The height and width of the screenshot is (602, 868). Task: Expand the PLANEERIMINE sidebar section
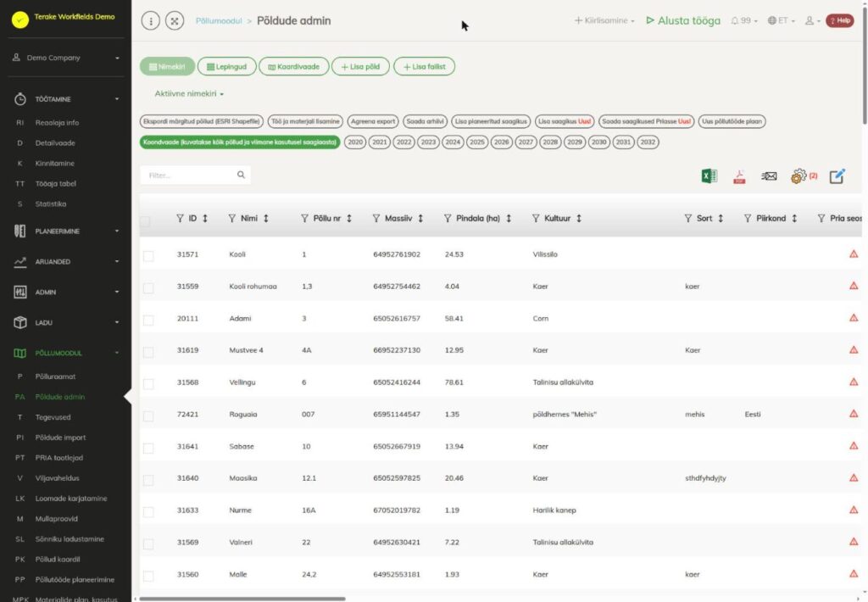click(x=66, y=231)
